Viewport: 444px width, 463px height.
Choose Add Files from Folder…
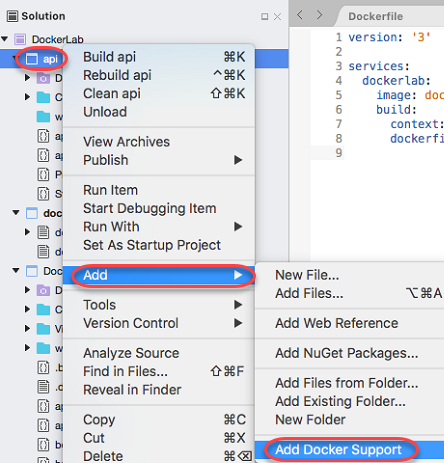pos(350,383)
